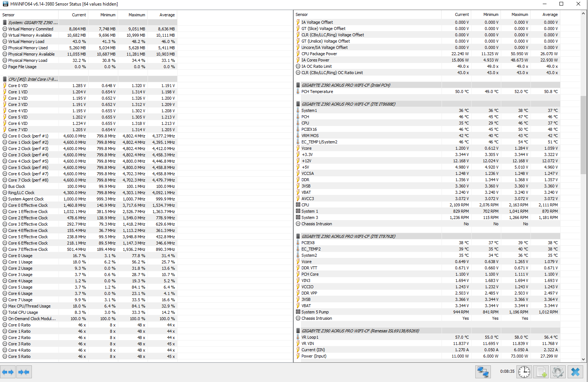Select the AVCC3 voltage row
This screenshot has width=588, height=382.
[427, 199]
